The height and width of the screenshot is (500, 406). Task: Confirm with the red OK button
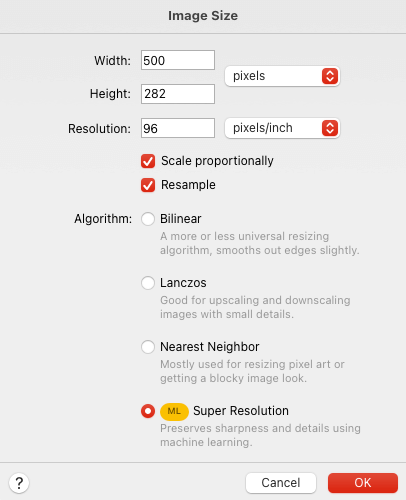[363, 483]
